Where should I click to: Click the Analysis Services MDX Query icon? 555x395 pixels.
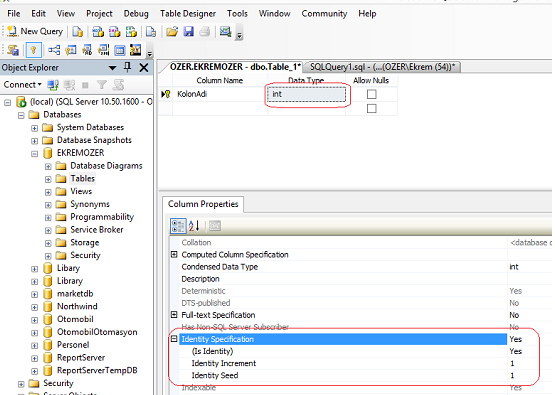98,32
